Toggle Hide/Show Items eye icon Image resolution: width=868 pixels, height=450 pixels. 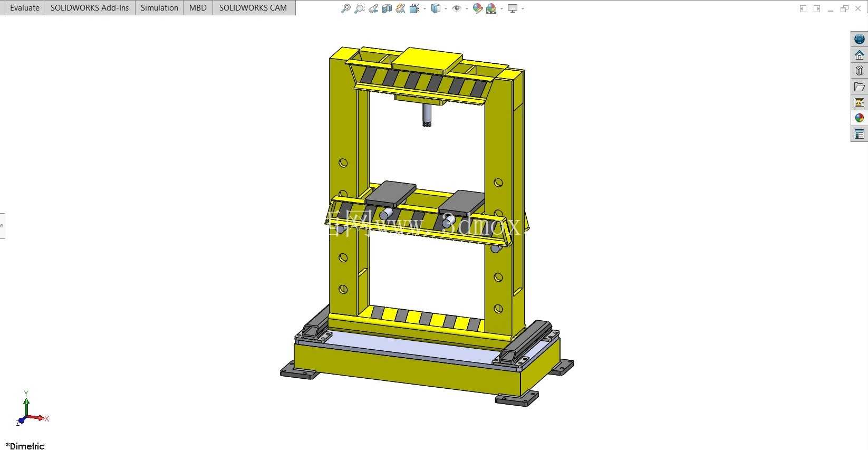457,8
